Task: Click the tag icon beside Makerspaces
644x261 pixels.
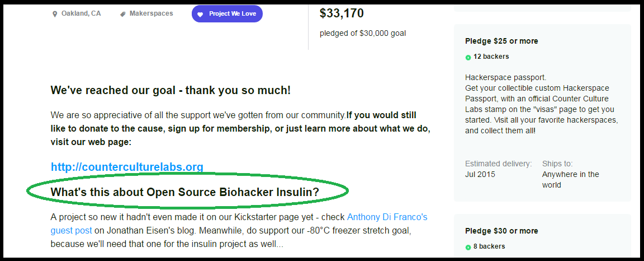Action: (x=122, y=14)
